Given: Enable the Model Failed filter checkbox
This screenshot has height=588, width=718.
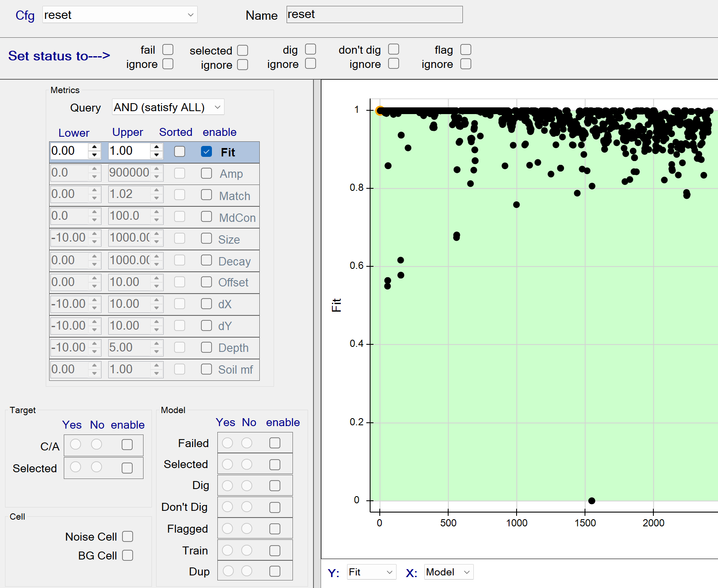Looking at the screenshot, I should pyautogui.click(x=275, y=443).
